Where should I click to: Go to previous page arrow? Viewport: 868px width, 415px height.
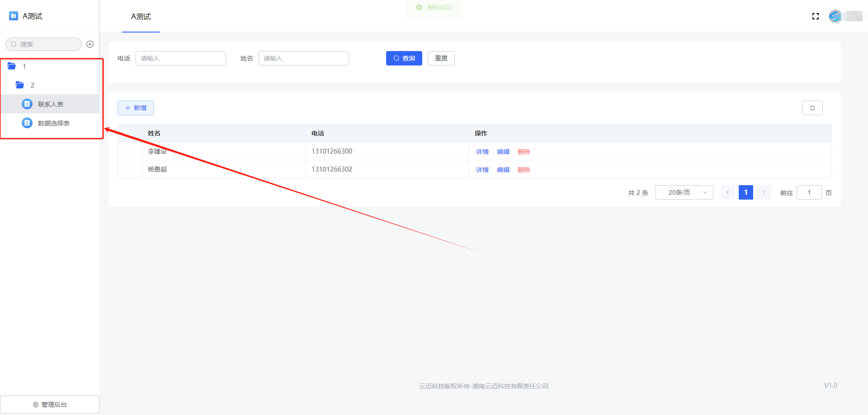(727, 192)
